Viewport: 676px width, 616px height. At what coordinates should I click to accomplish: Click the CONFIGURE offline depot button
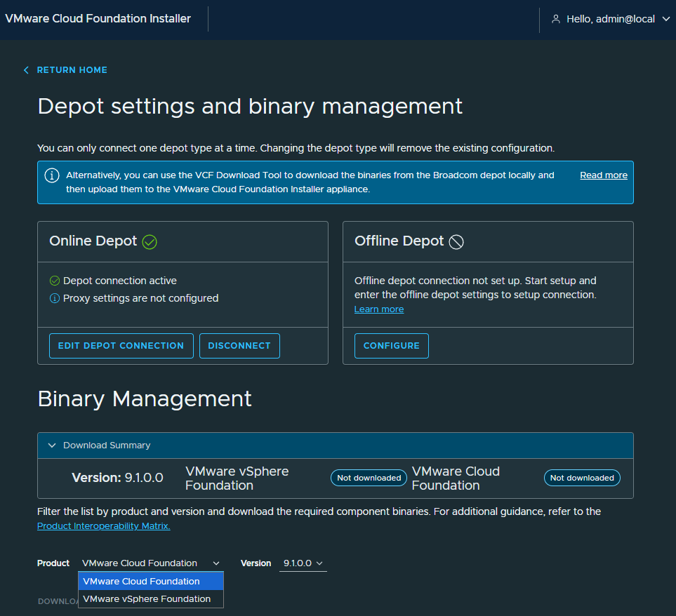click(392, 346)
